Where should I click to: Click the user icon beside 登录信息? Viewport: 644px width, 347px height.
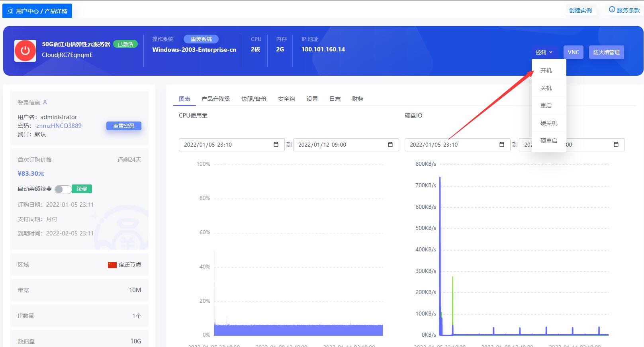[x=45, y=102]
